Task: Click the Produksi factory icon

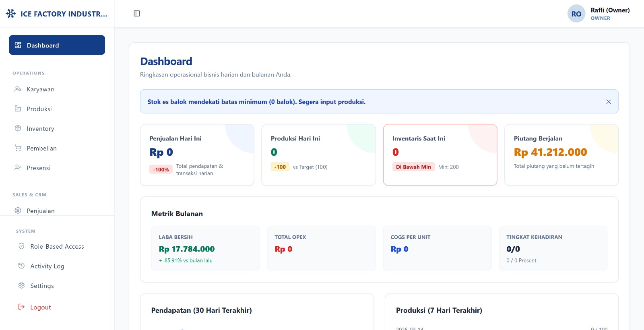Action: tap(18, 109)
